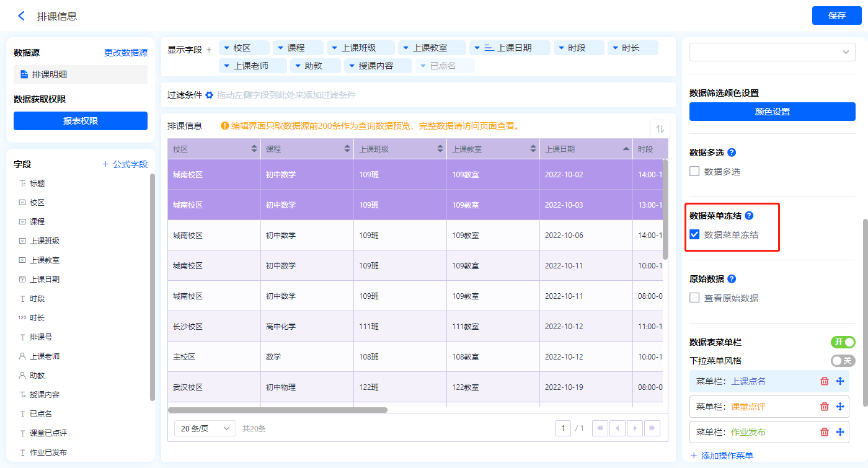Viewport: 868px width, 468px height.
Task: Enable the 数据多选 checkbox
Action: 695,172
